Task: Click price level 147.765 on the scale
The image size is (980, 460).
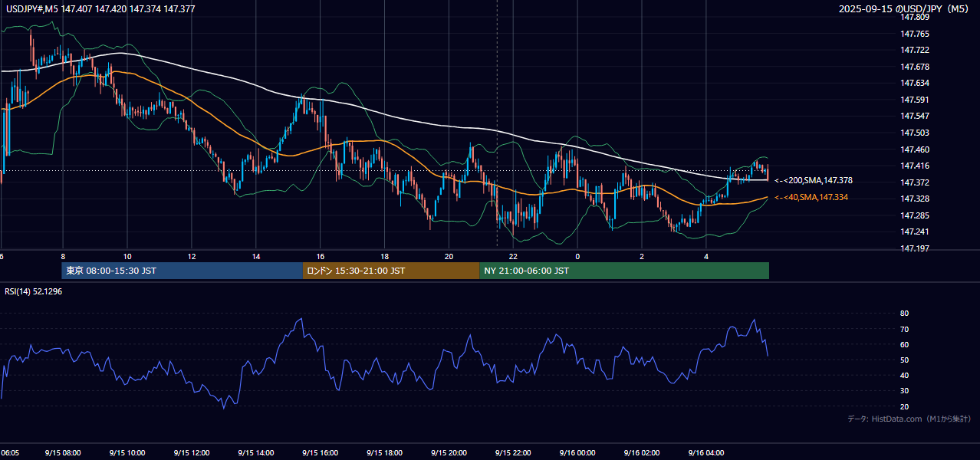Action: tap(914, 34)
